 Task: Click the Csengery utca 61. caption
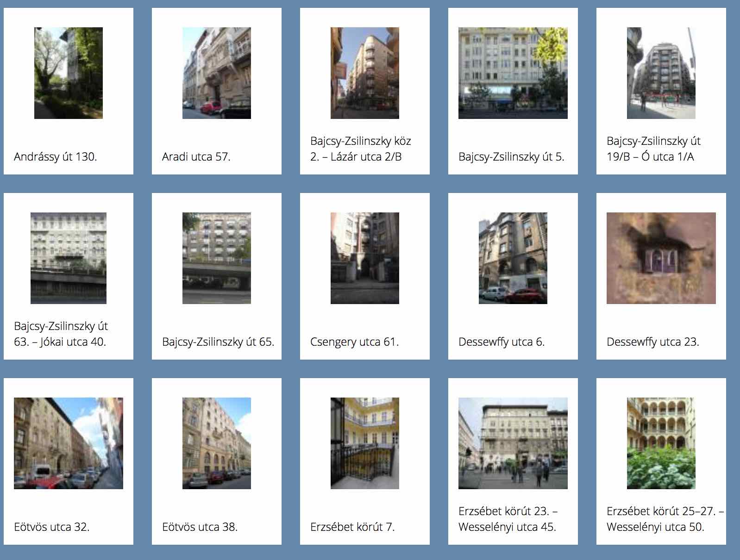tap(355, 342)
